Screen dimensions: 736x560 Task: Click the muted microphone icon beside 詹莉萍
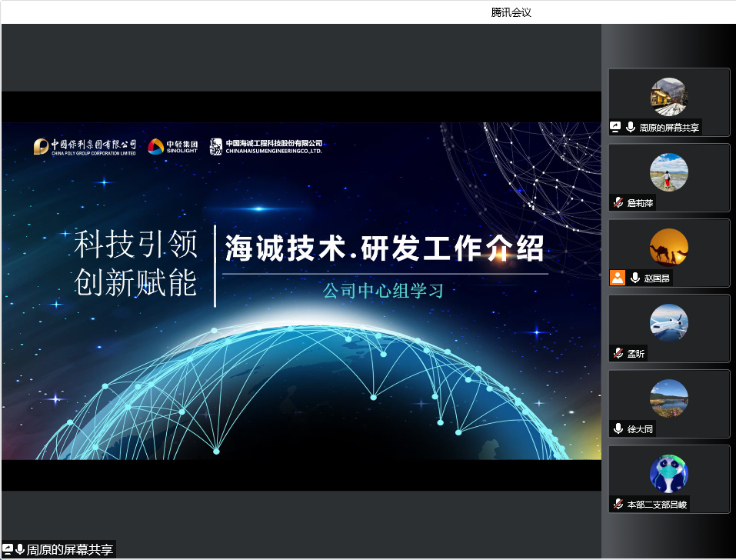(618, 203)
